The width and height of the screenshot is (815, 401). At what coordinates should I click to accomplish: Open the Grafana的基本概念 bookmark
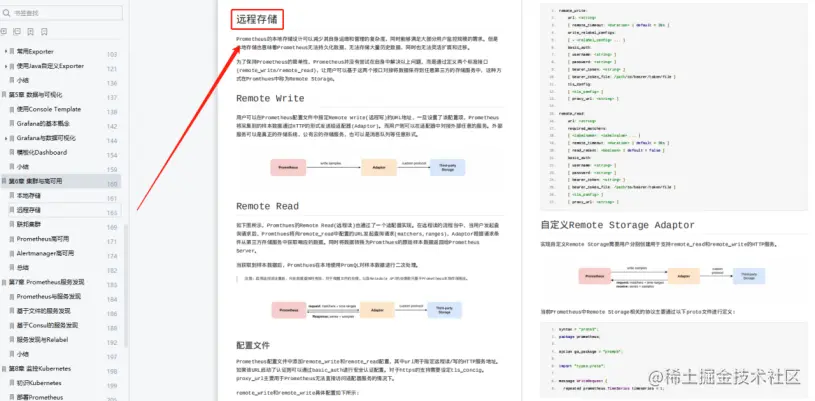[43, 124]
